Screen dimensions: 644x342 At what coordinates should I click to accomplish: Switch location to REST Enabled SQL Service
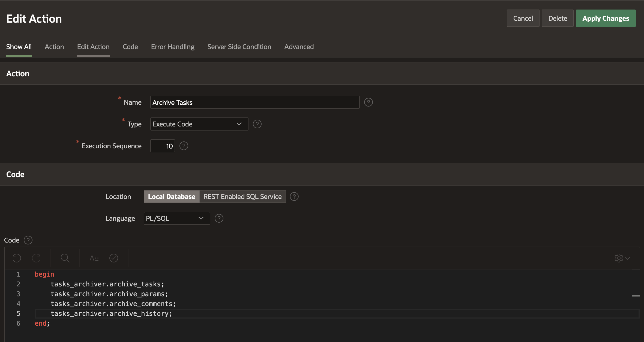click(242, 196)
